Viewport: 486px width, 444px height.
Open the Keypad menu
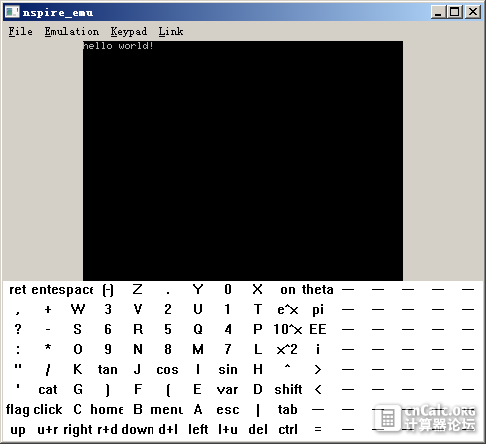[x=128, y=31]
